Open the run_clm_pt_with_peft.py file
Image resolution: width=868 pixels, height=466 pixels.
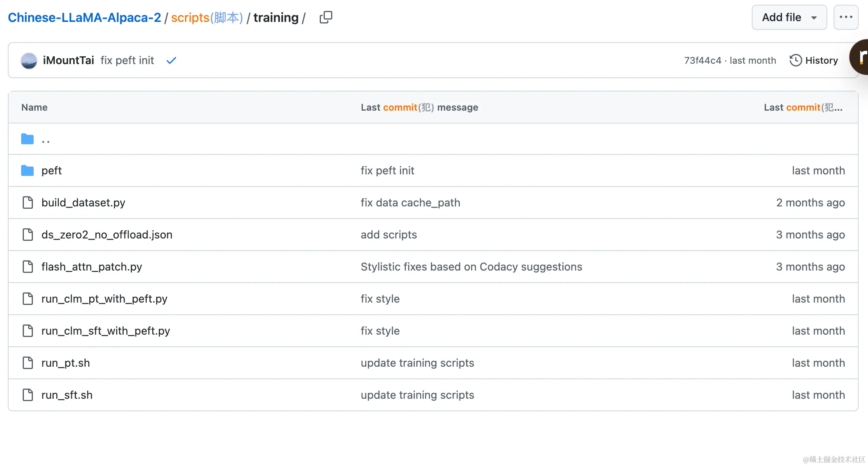(x=104, y=299)
